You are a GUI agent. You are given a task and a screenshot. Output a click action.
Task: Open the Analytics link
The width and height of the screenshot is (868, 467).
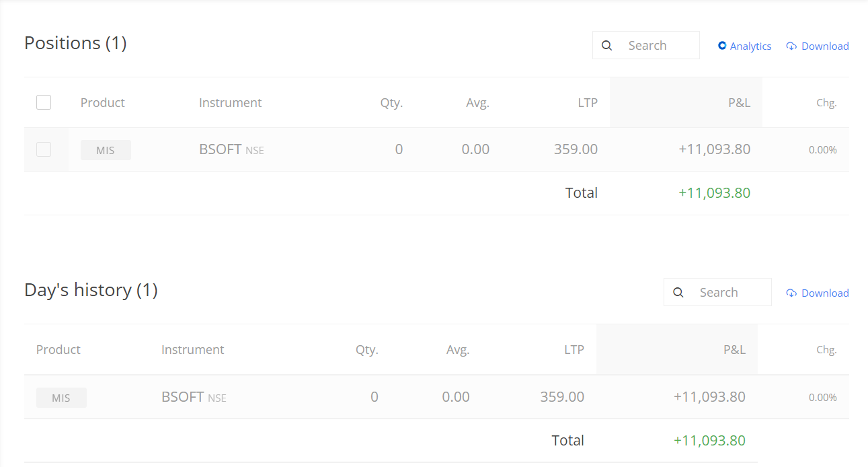point(750,46)
